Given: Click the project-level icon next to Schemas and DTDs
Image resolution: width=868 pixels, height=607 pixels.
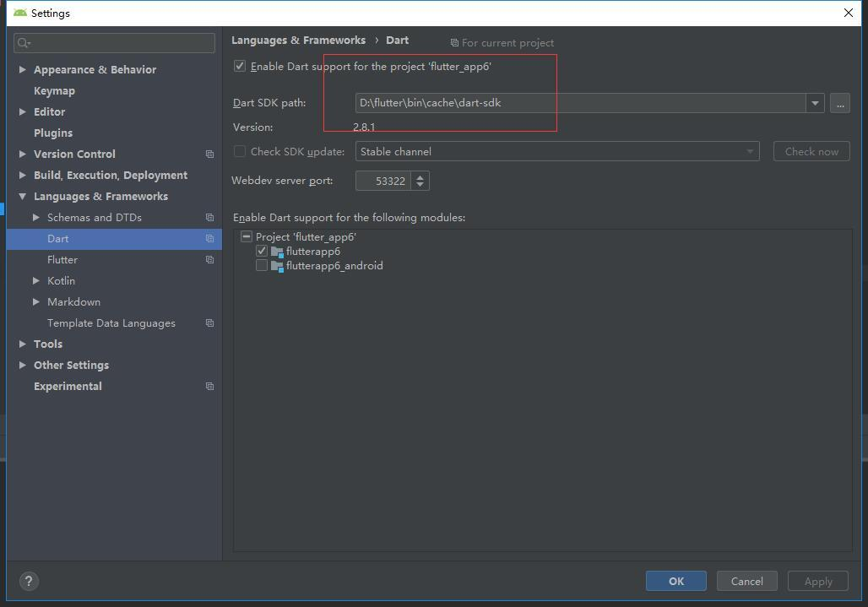Looking at the screenshot, I should pos(209,218).
